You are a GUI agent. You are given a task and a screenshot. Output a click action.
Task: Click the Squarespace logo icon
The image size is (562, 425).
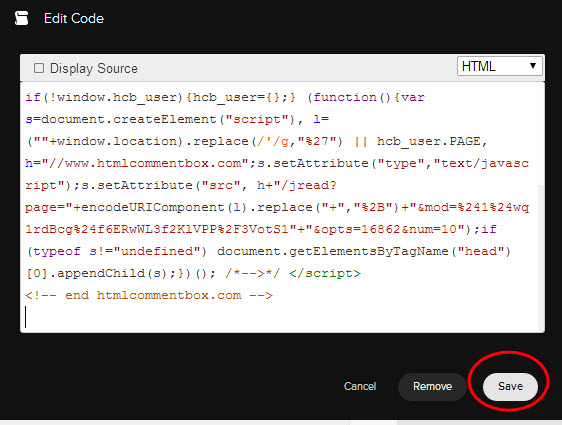pos(22,18)
